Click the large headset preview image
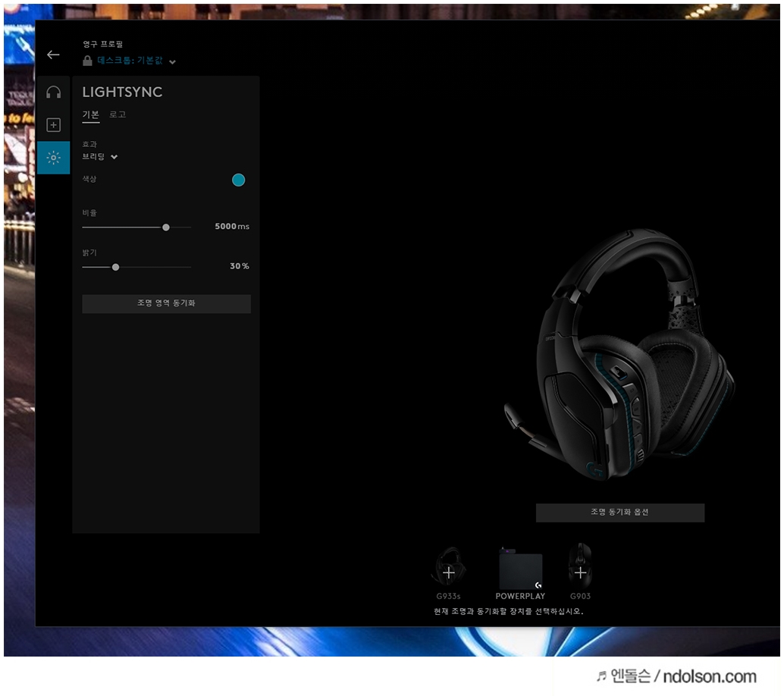Image resolution: width=784 pixels, height=696 pixels. 619,355
